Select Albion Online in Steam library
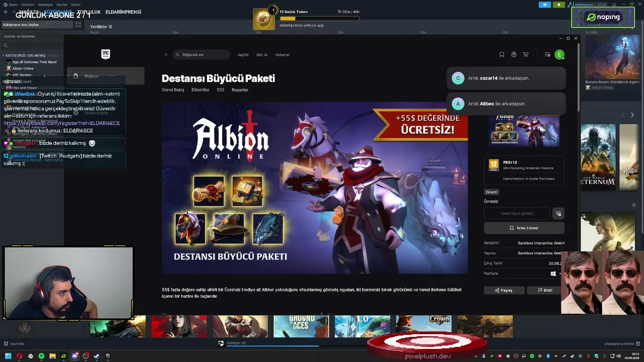Screen dimensions: 644x362 (23, 68)
